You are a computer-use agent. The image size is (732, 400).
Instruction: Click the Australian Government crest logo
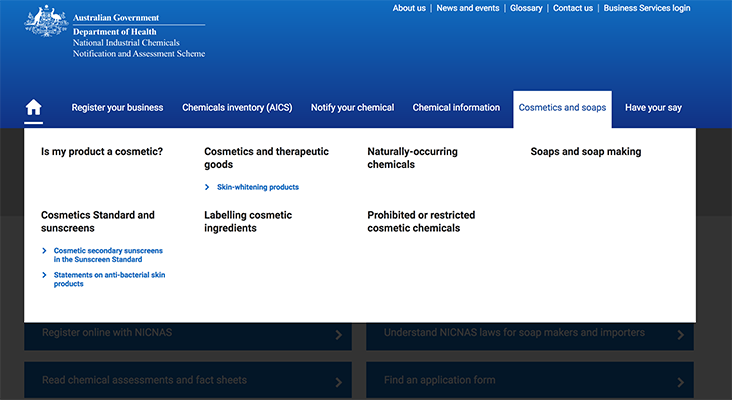tap(45, 22)
